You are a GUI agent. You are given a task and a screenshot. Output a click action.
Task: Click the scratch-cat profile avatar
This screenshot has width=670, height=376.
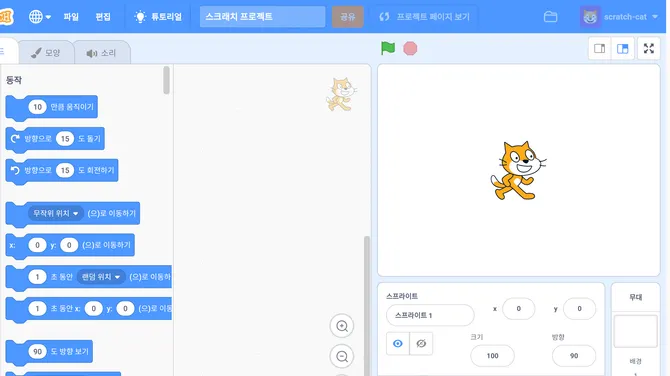590,17
